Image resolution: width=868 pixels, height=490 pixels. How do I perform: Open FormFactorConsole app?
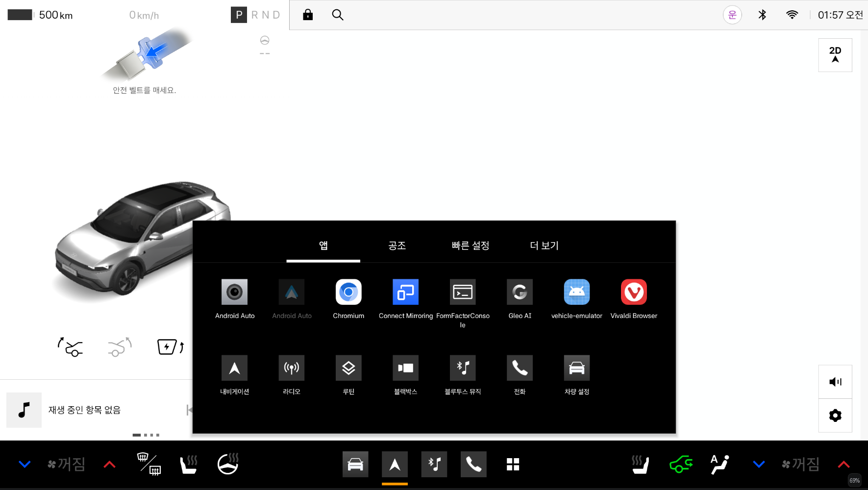[463, 292]
